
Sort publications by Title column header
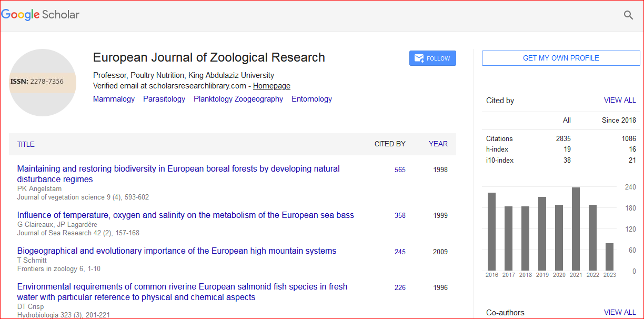coord(26,144)
